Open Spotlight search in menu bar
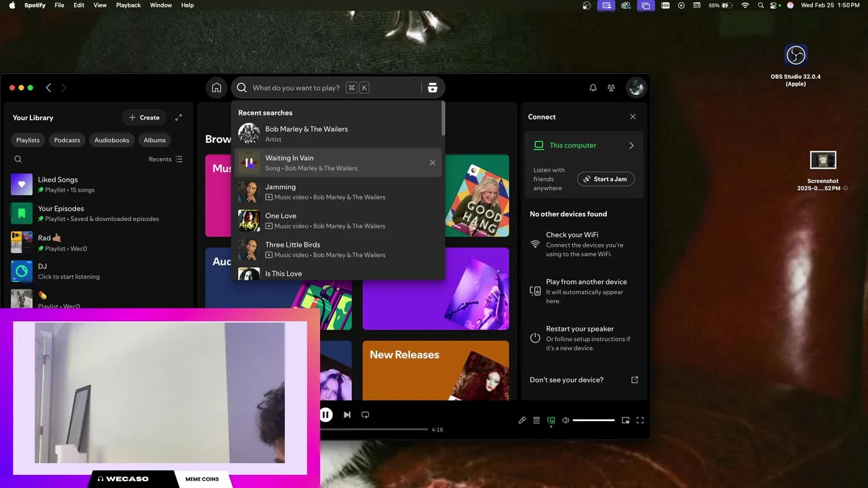868x488 pixels. [761, 5]
